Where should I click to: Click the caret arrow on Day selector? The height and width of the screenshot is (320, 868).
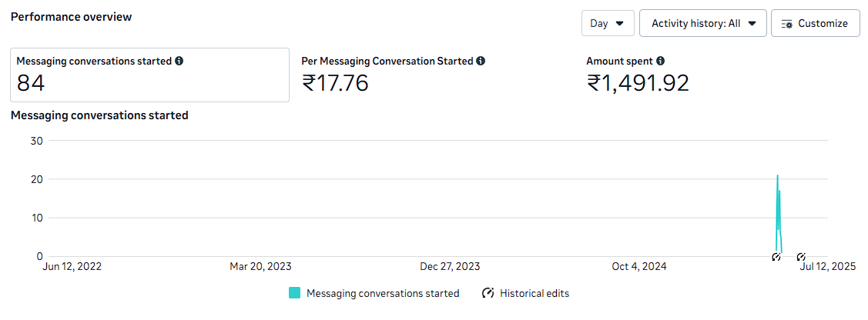[620, 24]
